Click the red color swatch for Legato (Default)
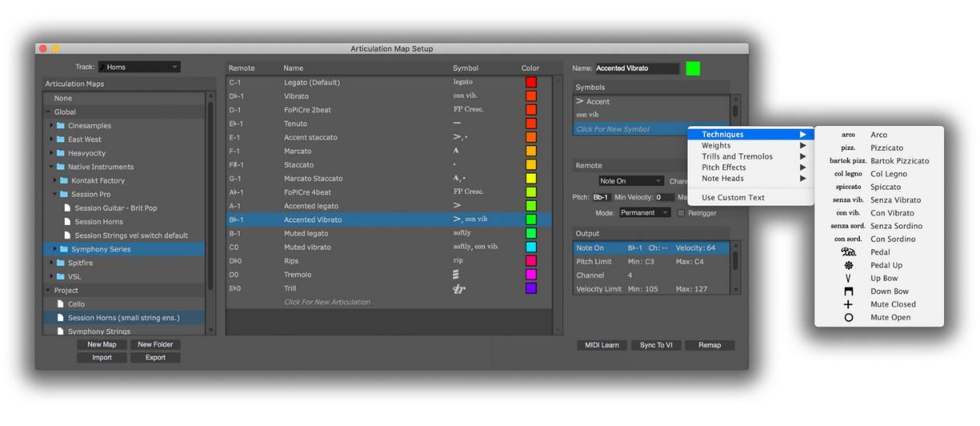The image size is (980, 426). tap(531, 82)
